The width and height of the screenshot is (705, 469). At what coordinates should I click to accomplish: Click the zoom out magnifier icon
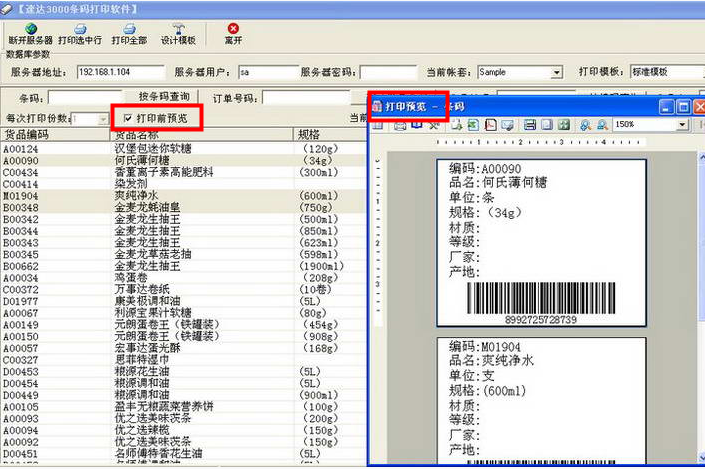[x=602, y=125]
